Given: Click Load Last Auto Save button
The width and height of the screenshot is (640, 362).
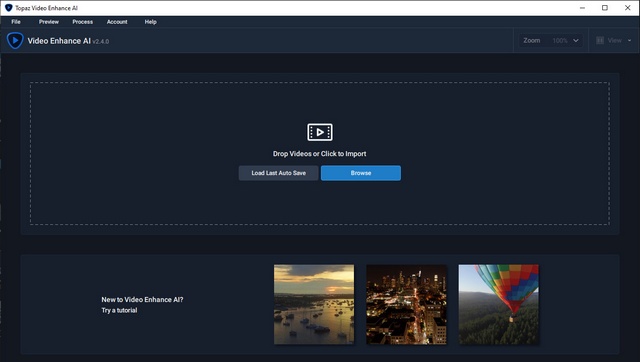Looking at the screenshot, I should [x=278, y=173].
